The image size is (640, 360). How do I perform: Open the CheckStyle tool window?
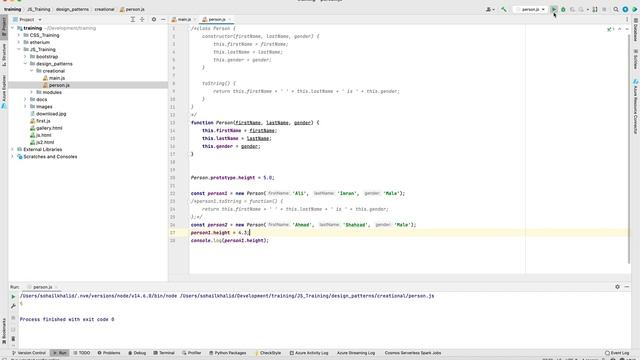pos(268,353)
